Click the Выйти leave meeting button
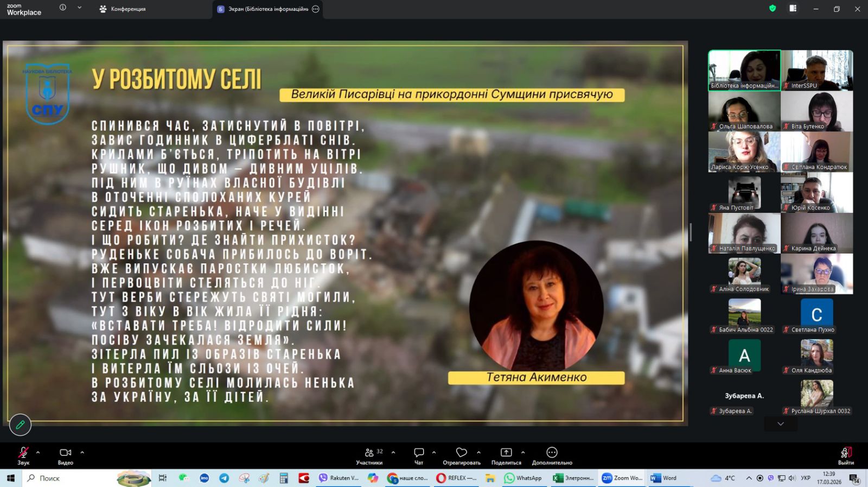The image size is (868, 487). [845, 455]
